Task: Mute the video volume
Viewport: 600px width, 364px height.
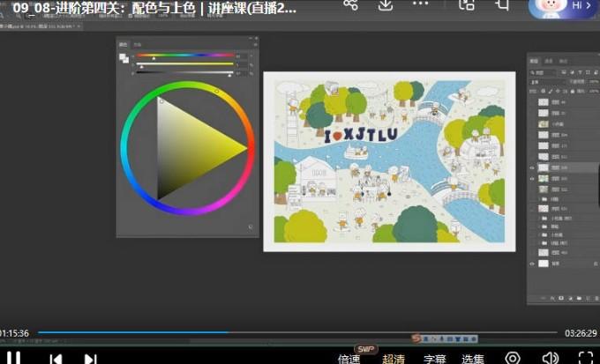Action: [x=550, y=358]
